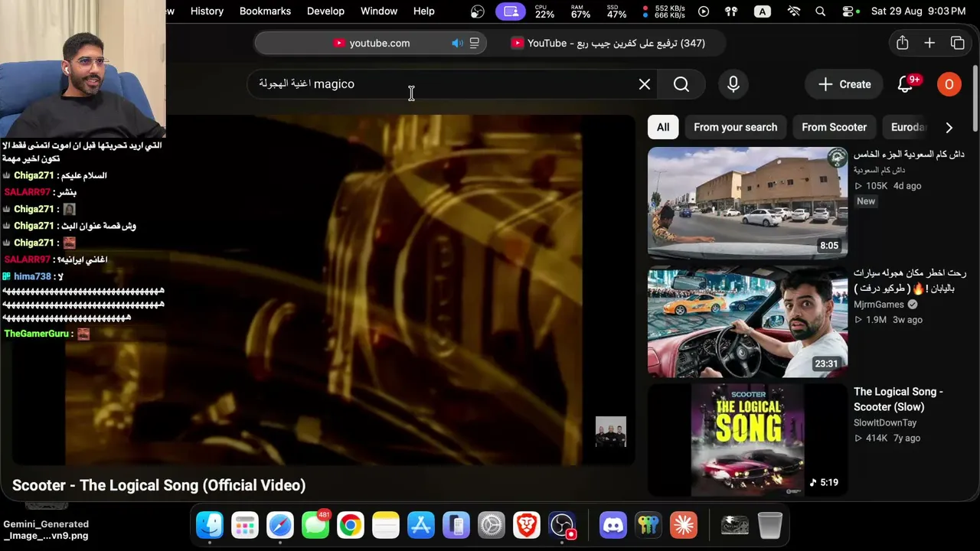Image resolution: width=980 pixels, height=551 pixels.
Task: Open Safari from the Dock
Action: [280, 525]
